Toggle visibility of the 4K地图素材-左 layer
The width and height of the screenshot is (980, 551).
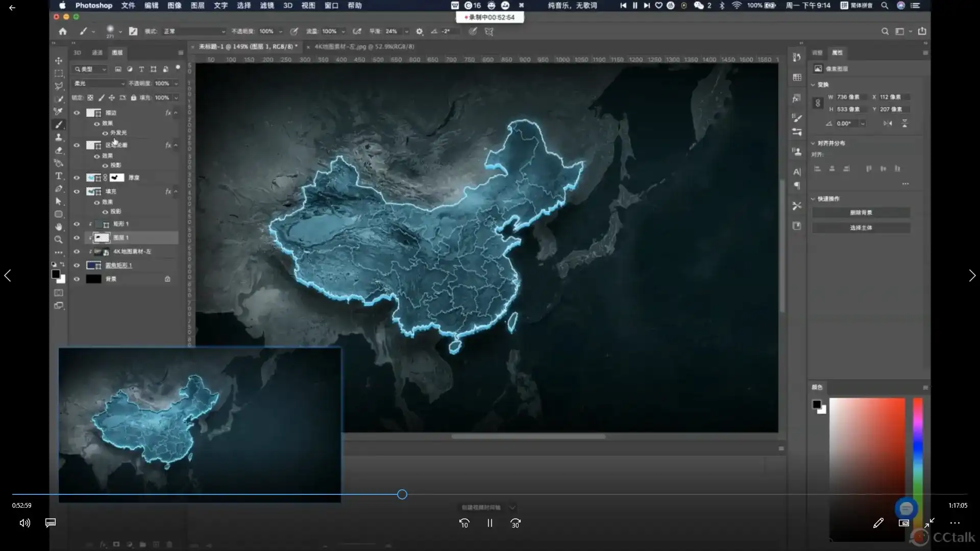[77, 252]
